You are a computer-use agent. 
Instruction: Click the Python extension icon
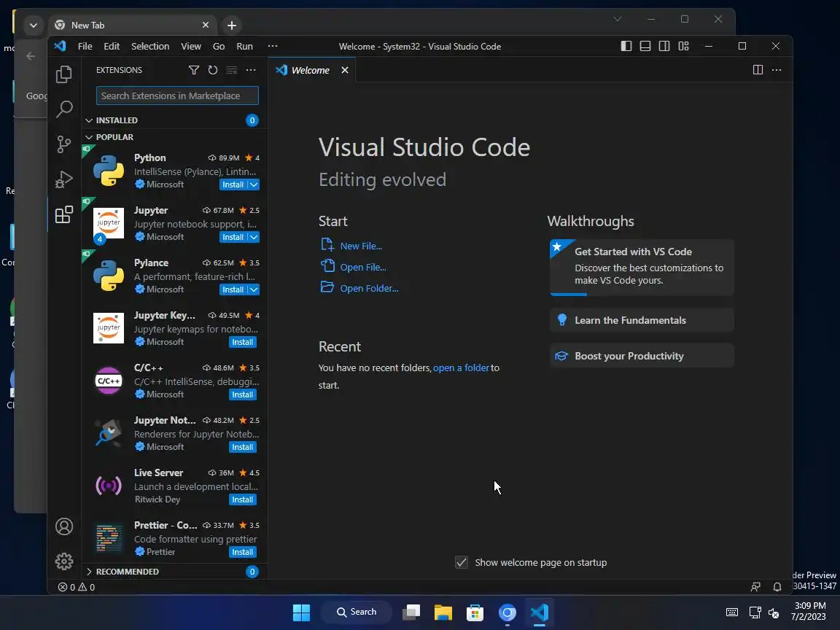point(108,171)
